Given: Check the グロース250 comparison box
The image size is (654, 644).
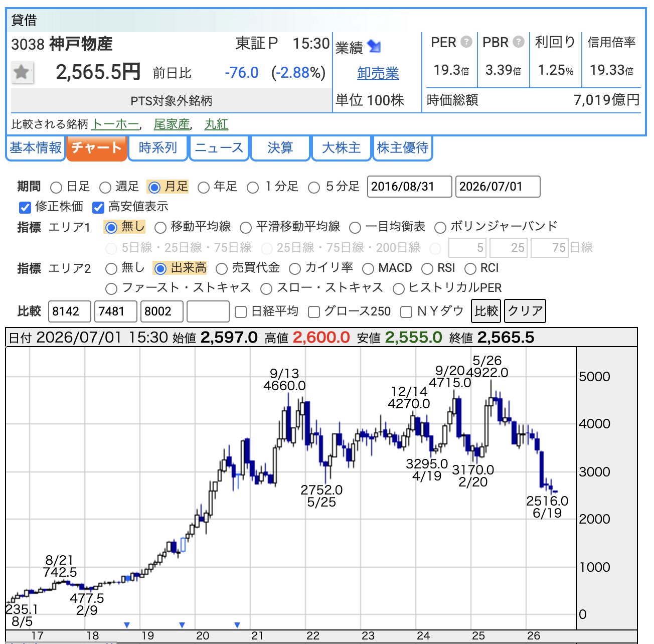Looking at the screenshot, I should [314, 312].
